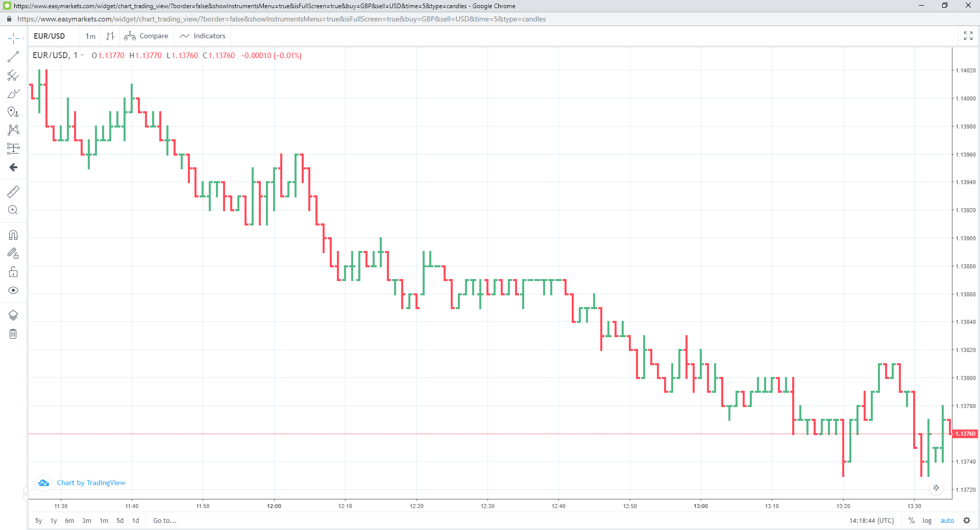
Task: Select the 5d date range
Action: (120, 521)
